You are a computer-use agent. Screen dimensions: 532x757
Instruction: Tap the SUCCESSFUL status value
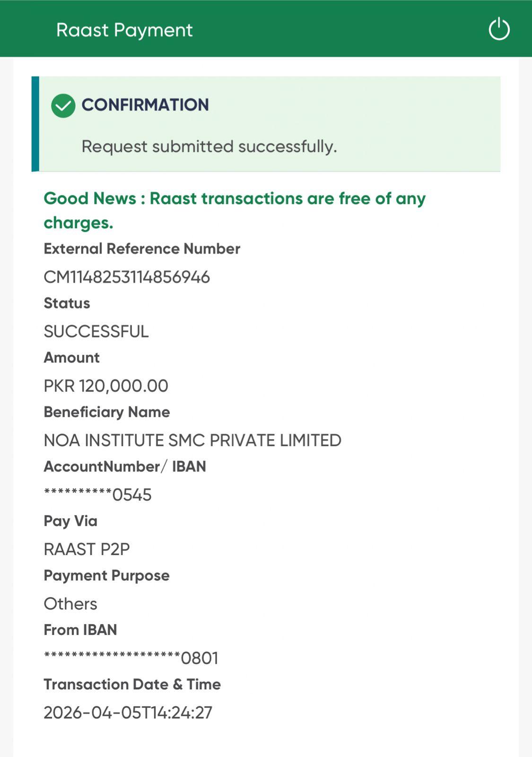click(x=96, y=331)
